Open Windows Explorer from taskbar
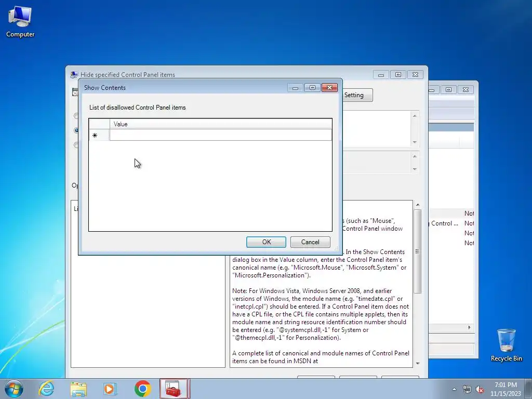This screenshot has height=399, width=532. coord(78,389)
